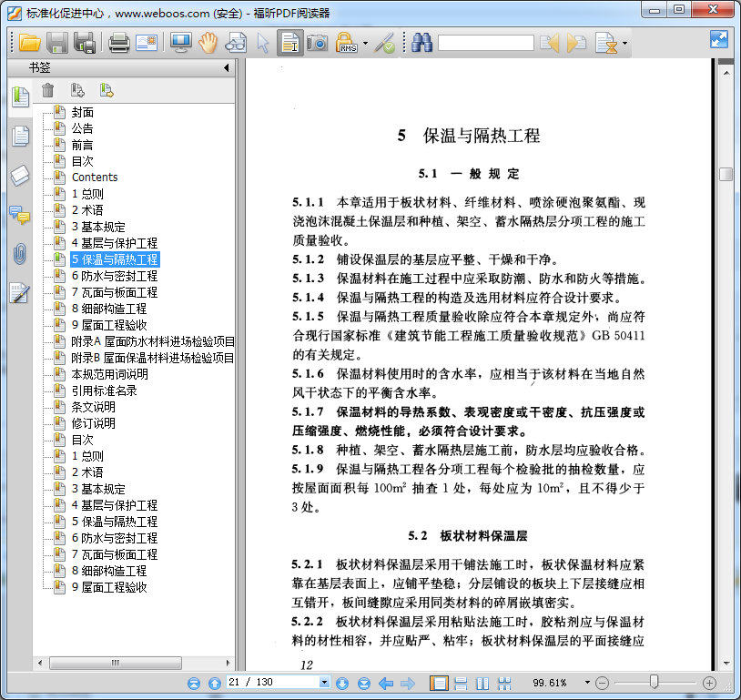Click the bookmark panel horizontal scrollbar
The height and width of the screenshot is (700, 741).
point(116,663)
